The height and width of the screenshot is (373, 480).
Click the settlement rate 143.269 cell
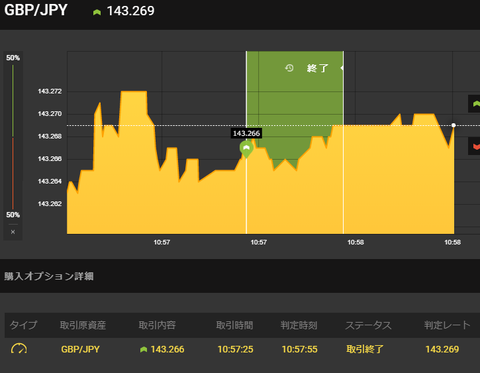(x=442, y=349)
